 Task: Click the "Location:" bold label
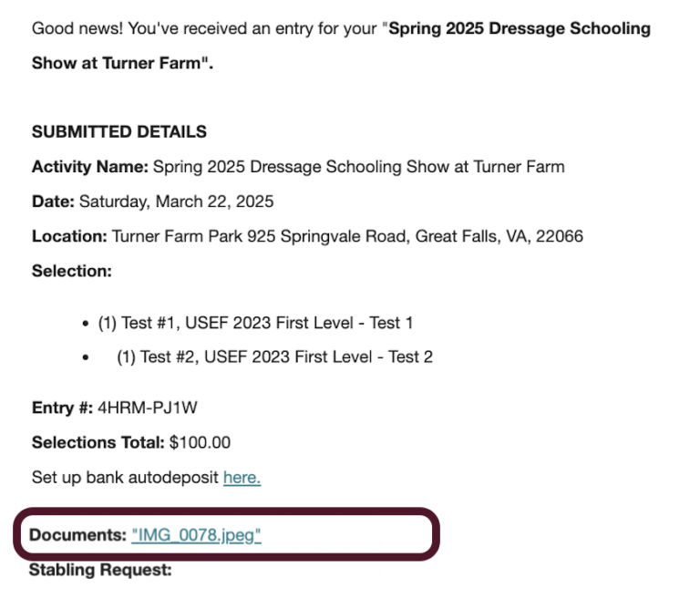tap(69, 236)
